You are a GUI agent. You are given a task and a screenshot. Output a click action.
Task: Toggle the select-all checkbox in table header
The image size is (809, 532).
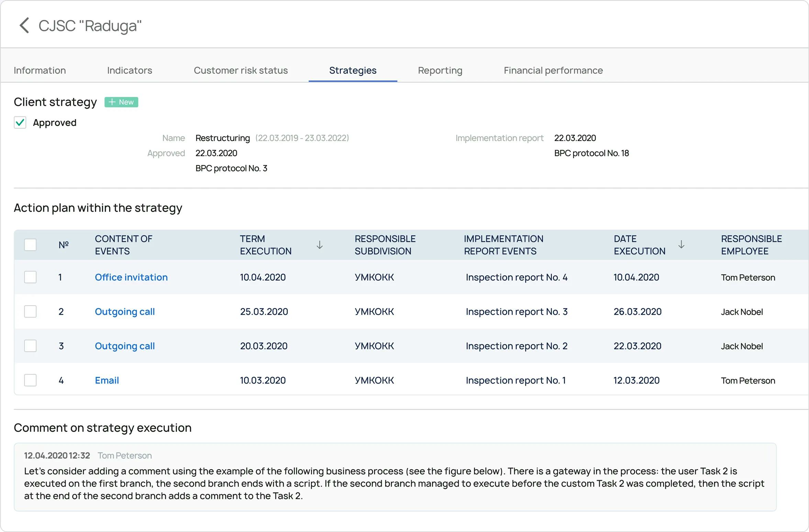pyautogui.click(x=30, y=245)
